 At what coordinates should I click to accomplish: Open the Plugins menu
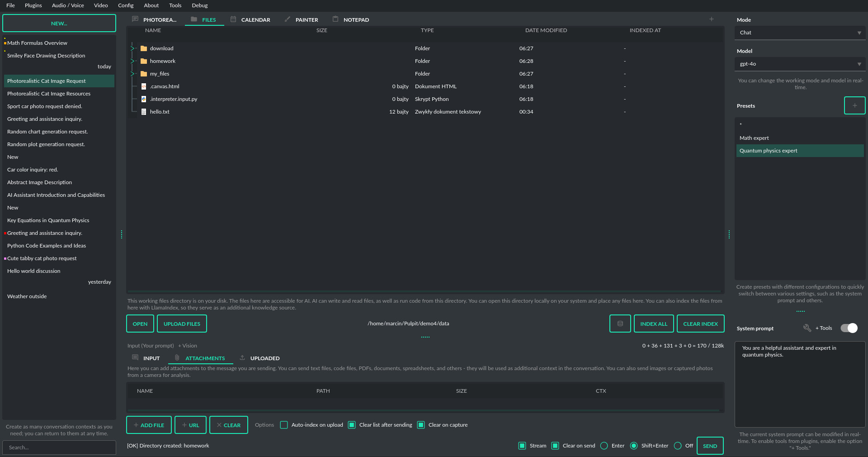coord(33,5)
